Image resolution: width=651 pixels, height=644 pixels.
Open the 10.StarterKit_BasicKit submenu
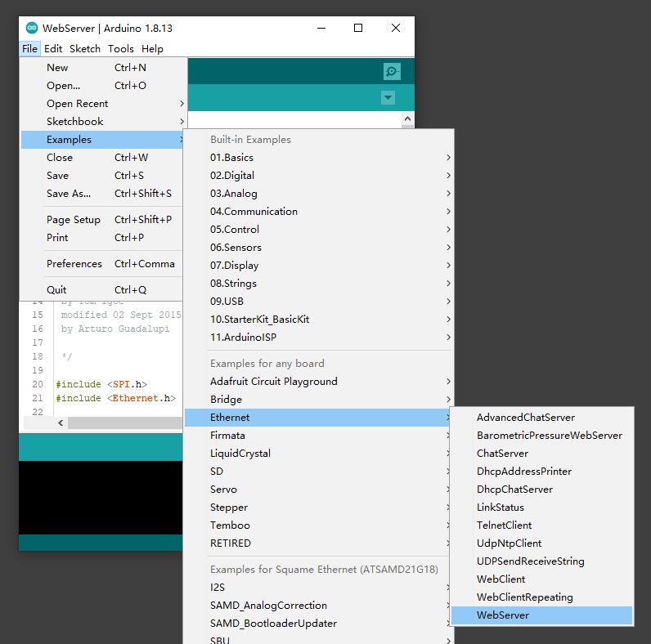pyautogui.click(x=318, y=319)
